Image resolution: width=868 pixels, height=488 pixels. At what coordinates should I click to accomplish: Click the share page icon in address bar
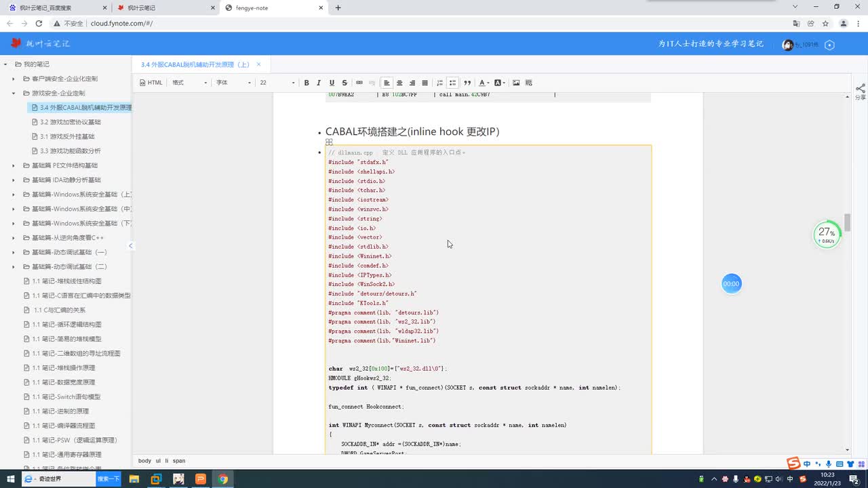(x=811, y=23)
